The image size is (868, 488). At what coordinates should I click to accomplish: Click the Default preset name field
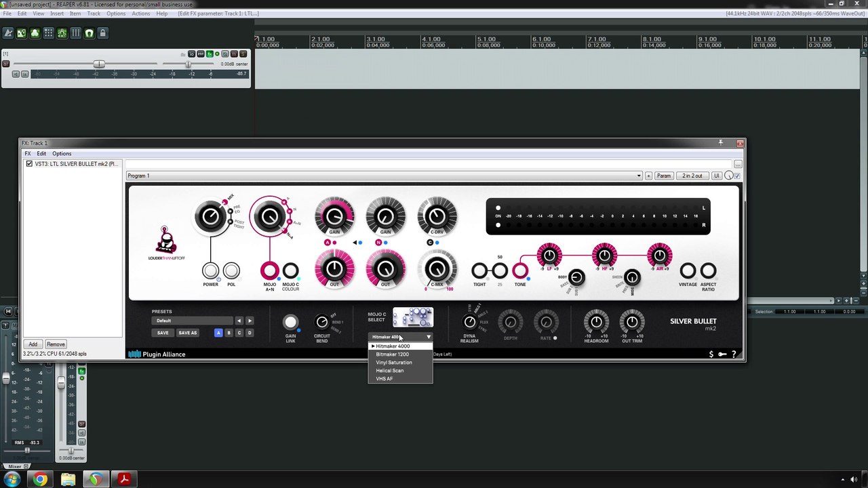(193, 321)
